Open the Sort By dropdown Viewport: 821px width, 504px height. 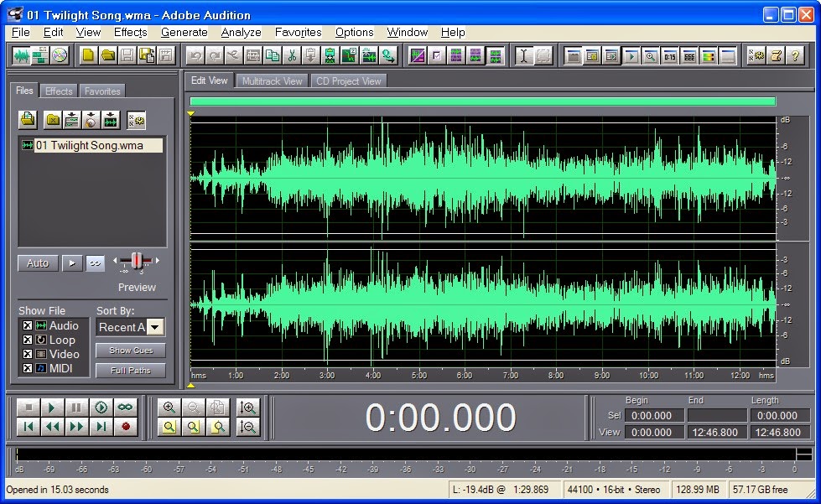point(155,327)
